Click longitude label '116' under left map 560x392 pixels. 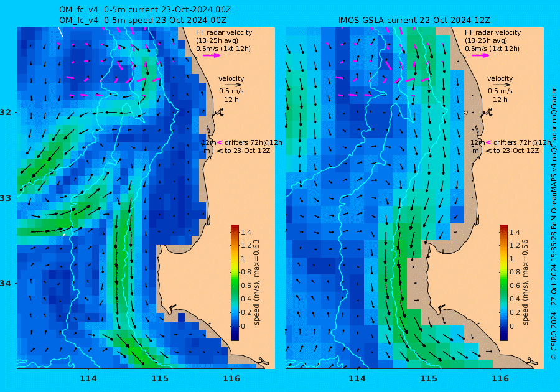tap(231, 379)
